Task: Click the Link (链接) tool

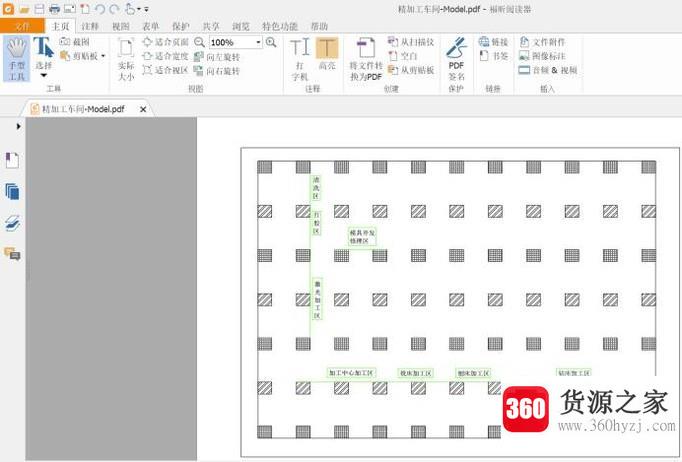Action: (493, 42)
